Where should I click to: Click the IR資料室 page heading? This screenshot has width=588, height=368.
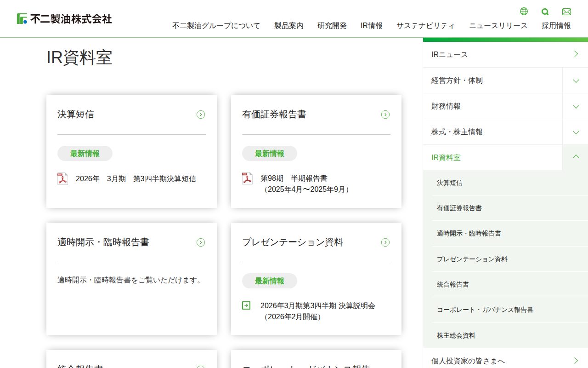point(79,58)
